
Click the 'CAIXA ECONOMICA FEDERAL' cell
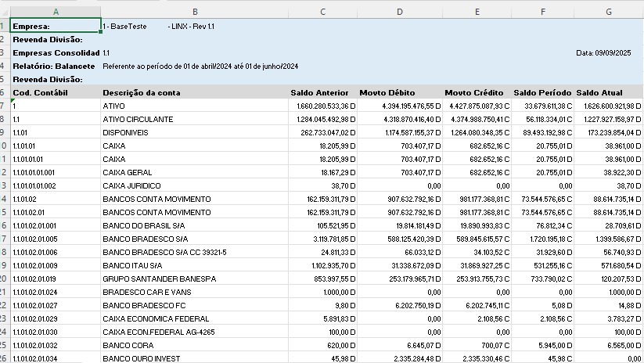click(x=195, y=318)
